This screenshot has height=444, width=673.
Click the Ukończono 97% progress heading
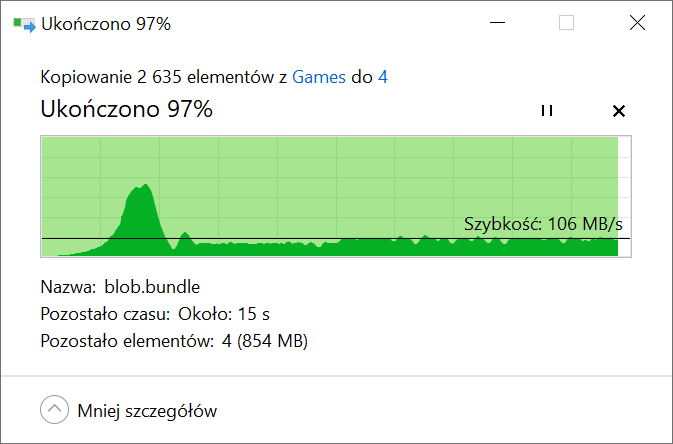point(127,109)
